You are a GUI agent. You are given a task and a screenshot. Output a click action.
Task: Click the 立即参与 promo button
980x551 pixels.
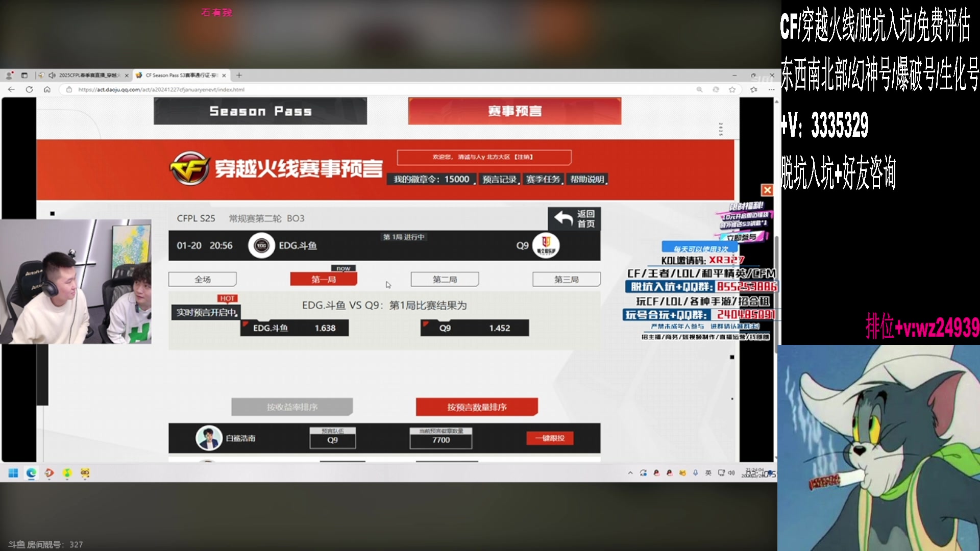(743, 237)
